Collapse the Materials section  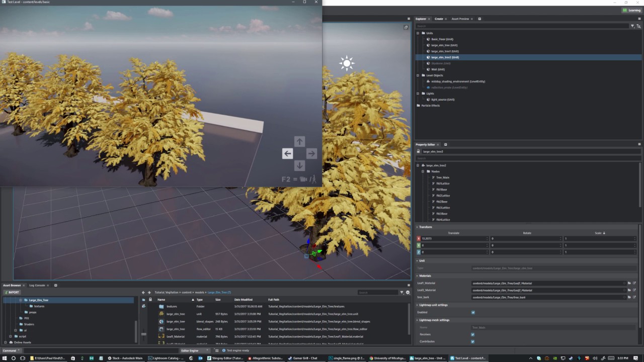(x=417, y=276)
